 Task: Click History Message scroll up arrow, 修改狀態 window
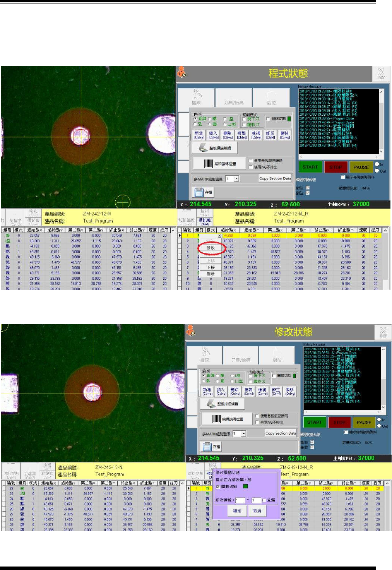(x=383, y=349)
